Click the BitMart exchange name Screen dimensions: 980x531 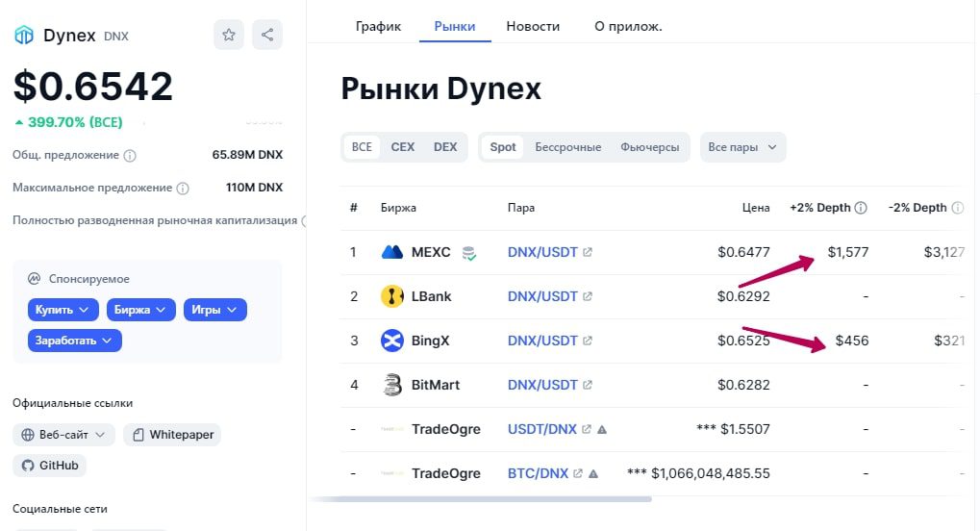436,385
